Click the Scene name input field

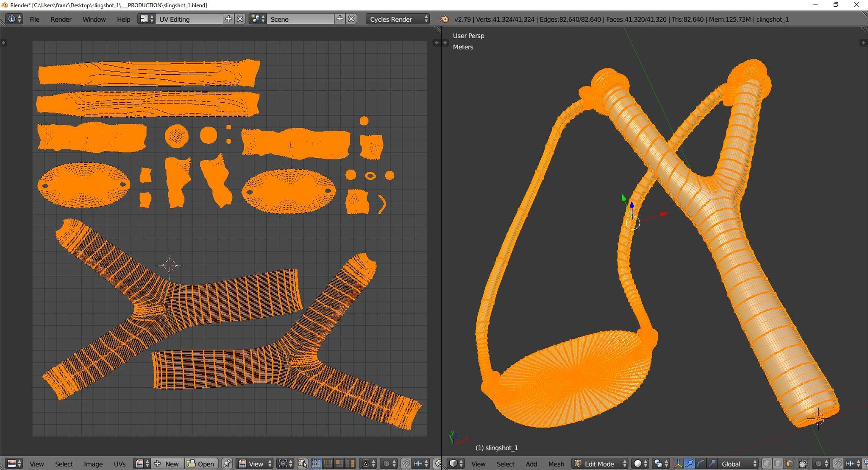tap(301, 19)
